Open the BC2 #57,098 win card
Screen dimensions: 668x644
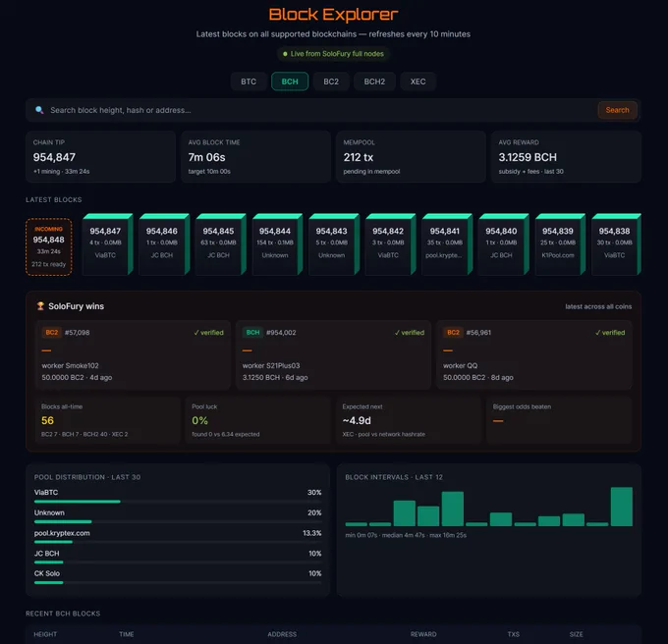pyautogui.click(x=133, y=355)
